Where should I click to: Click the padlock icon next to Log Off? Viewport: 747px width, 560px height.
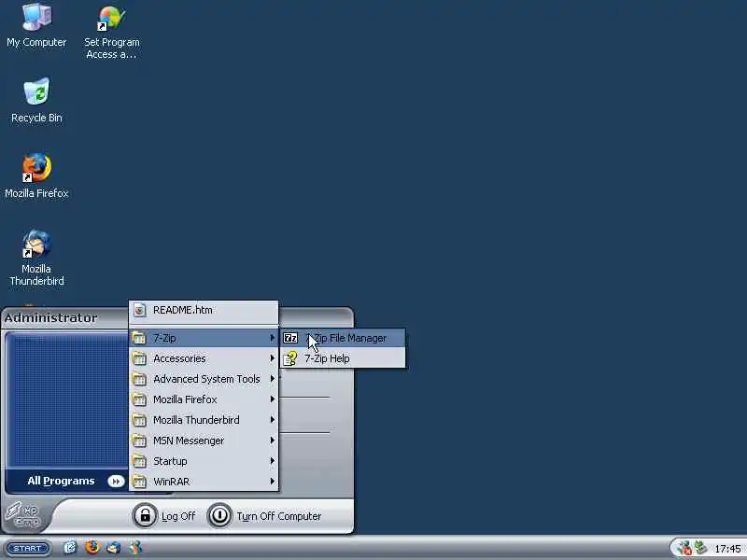145,515
